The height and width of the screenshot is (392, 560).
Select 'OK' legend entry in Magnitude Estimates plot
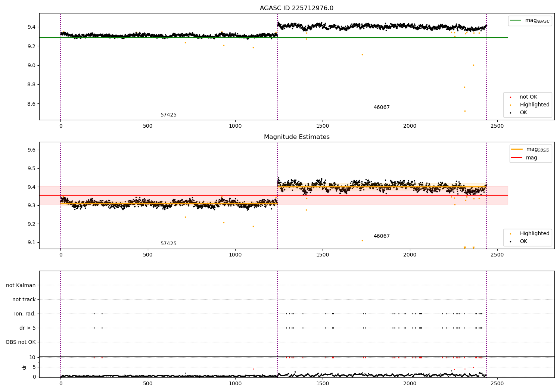tap(523, 242)
